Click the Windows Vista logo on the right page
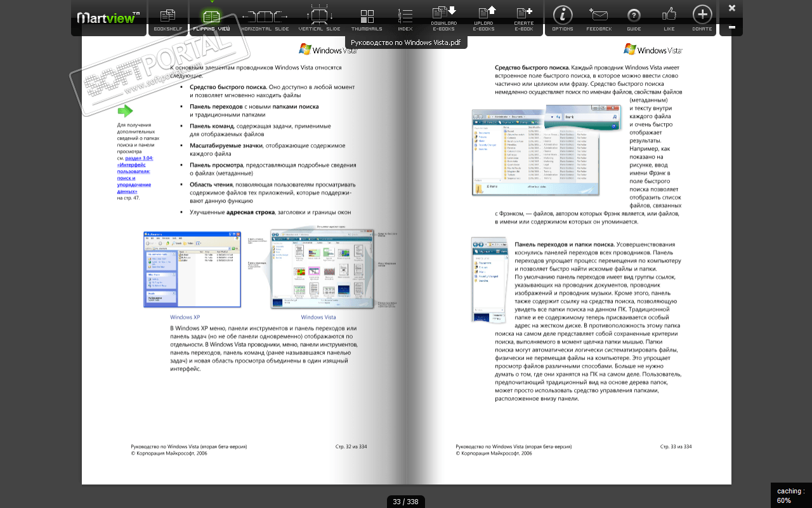The width and height of the screenshot is (812, 508). (653, 50)
